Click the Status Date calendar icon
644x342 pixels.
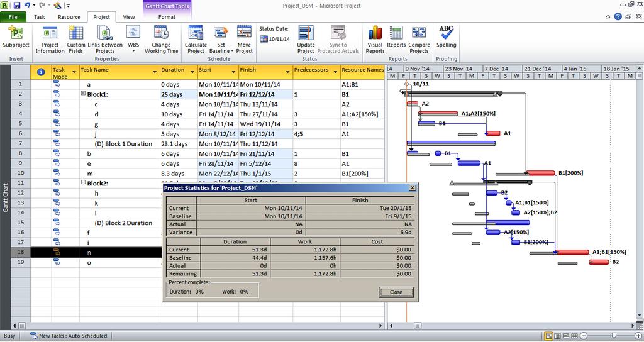[x=264, y=39]
